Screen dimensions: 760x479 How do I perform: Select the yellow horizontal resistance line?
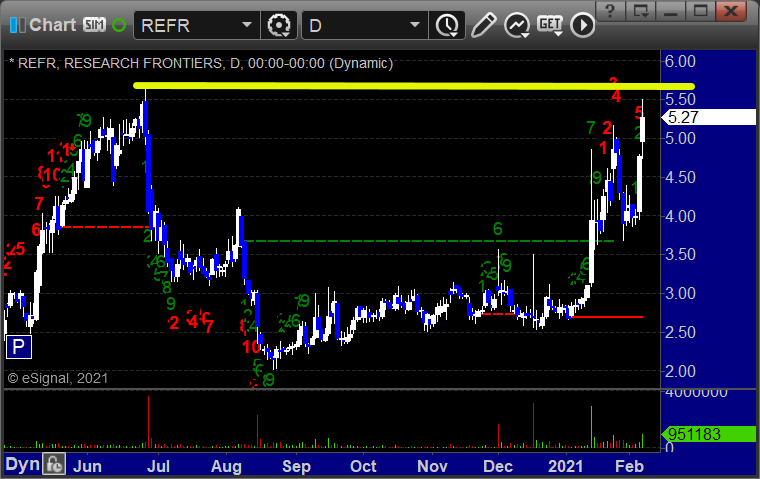[413, 86]
